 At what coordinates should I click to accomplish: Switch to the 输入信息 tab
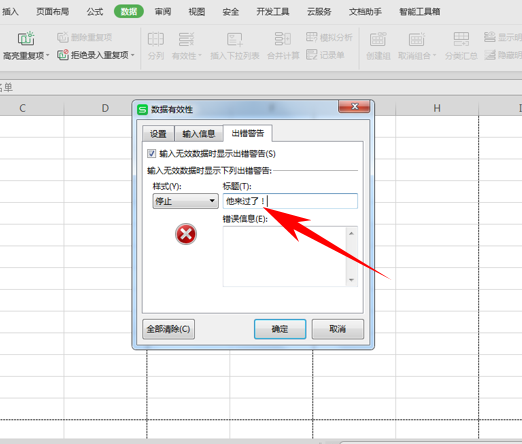[x=199, y=134]
